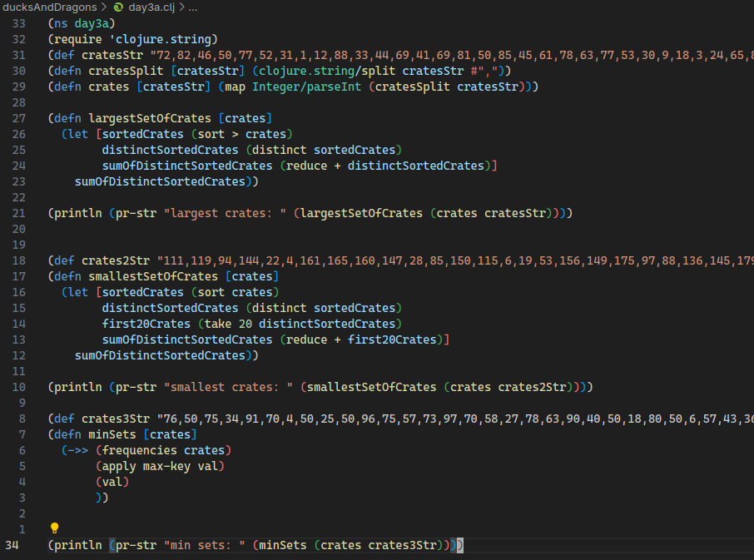Click relative line number 21 in gutter
Screen dimensions: 754x560
pyautogui.click(x=19, y=213)
